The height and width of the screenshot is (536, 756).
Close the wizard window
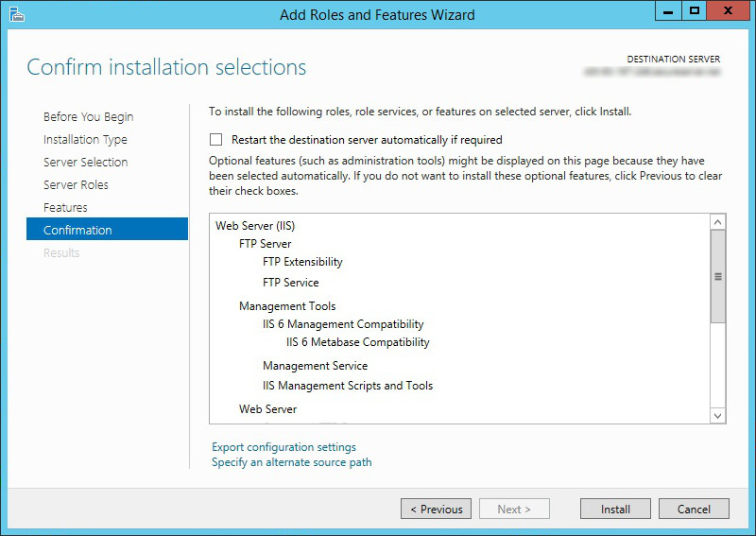click(x=728, y=11)
